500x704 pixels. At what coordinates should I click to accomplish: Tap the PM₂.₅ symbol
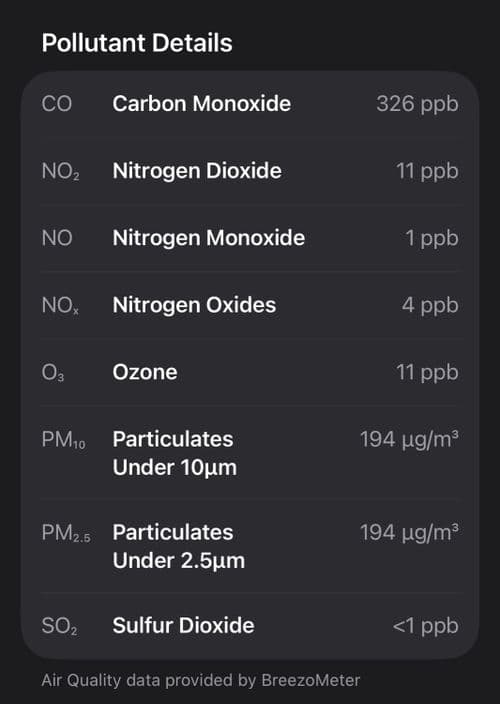click(x=66, y=533)
